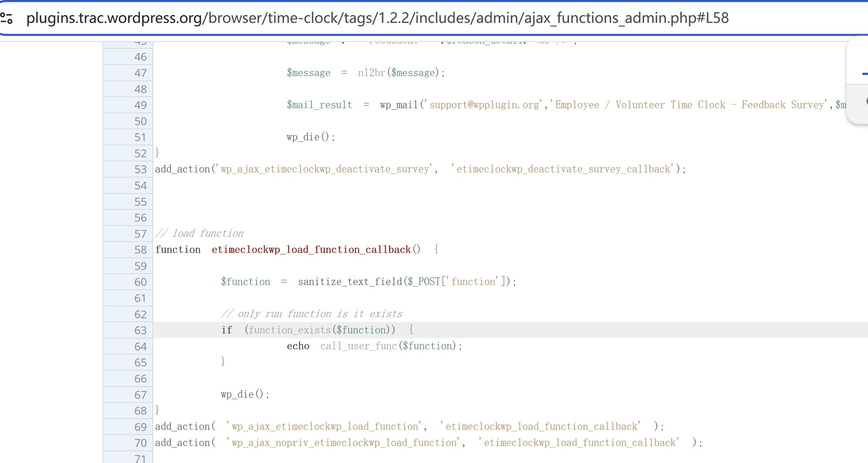Image resolution: width=868 pixels, height=463 pixels.
Task: Click line number 61
Action: point(140,298)
